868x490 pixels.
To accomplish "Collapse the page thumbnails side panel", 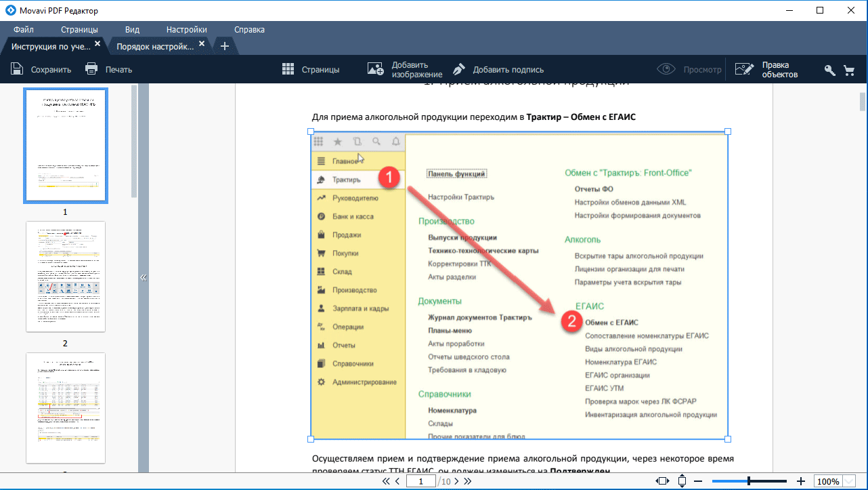I will point(143,277).
